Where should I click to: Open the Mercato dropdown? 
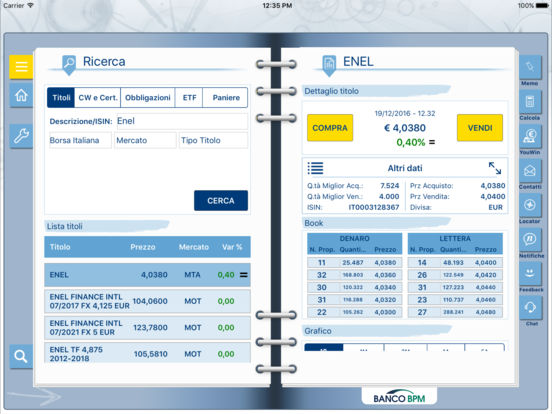pos(145,140)
